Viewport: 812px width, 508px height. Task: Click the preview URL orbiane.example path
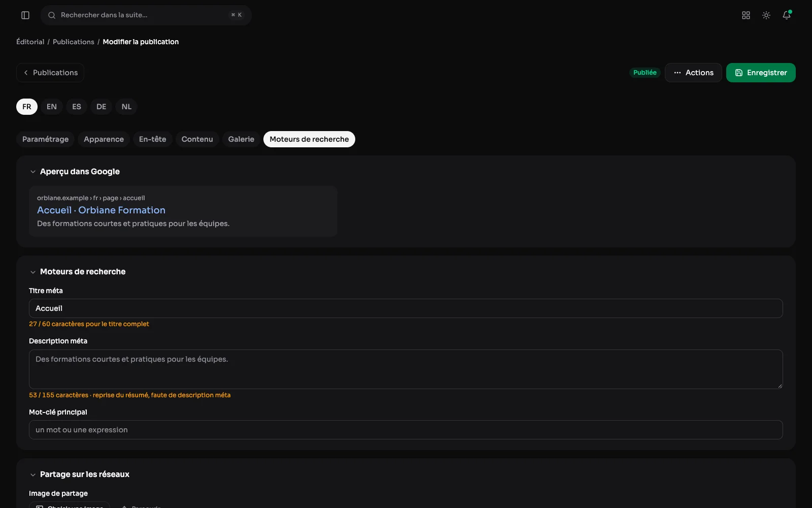[x=91, y=198]
